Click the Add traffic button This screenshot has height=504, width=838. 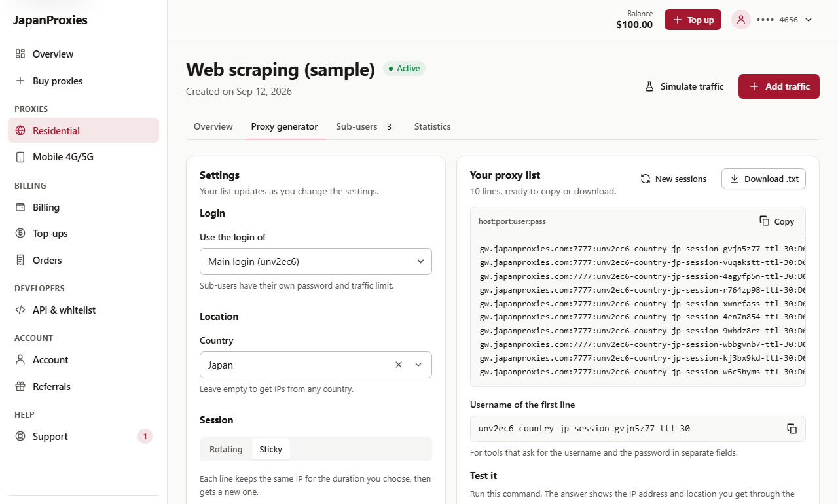pyautogui.click(x=779, y=86)
